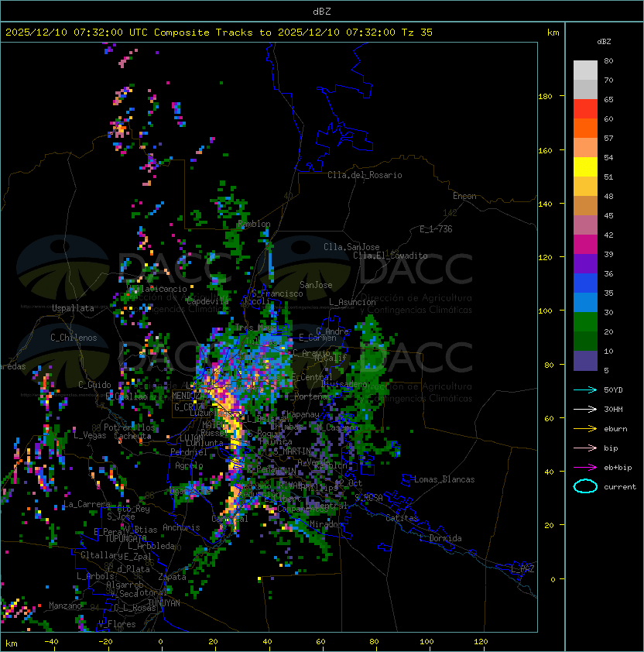Click the Potrerillos place label
This screenshot has width=644, height=652.
[x=129, y=427]
